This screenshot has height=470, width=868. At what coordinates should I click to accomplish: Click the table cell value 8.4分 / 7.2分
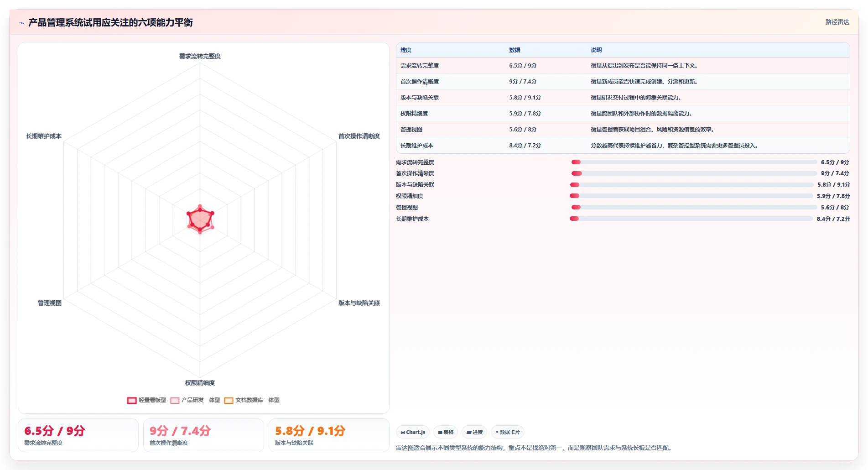click(525, 146)
